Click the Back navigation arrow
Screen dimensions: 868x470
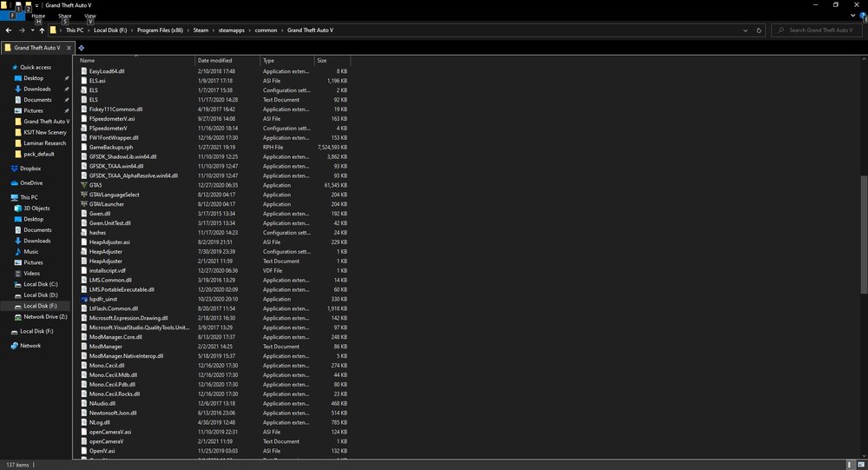tap(9, 30)
